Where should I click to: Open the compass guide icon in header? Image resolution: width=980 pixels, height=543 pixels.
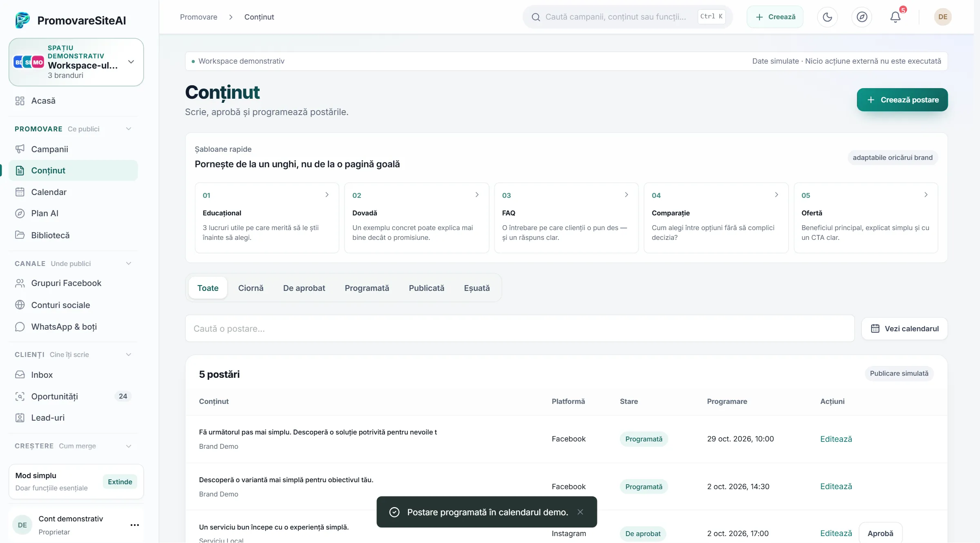click(862, 17)
